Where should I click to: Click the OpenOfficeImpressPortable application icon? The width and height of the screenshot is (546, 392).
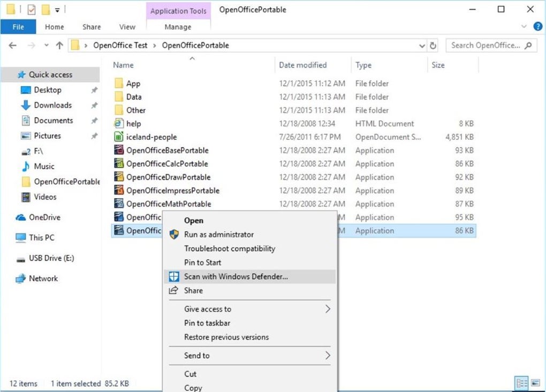pyautogui.click(x=119, y=190)
